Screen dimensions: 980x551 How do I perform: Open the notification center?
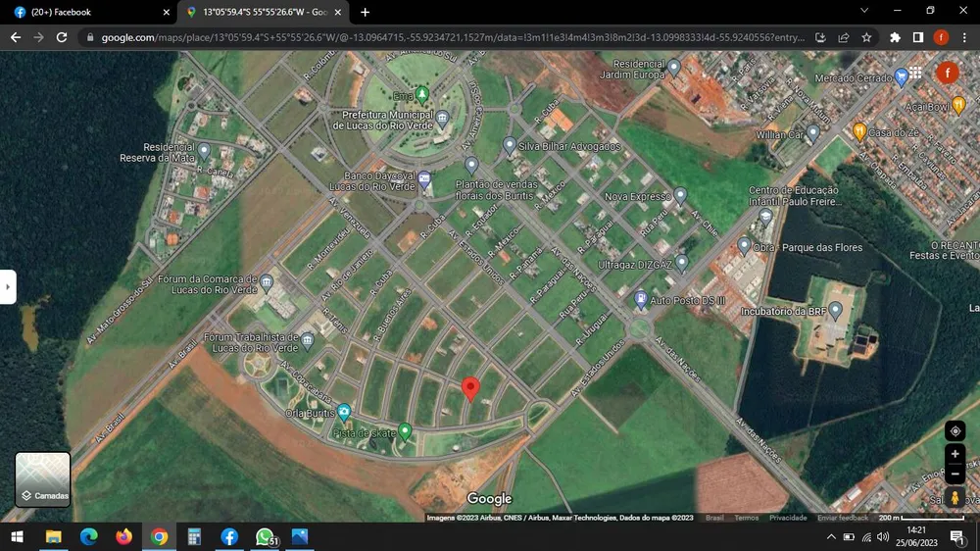point(957,536)
